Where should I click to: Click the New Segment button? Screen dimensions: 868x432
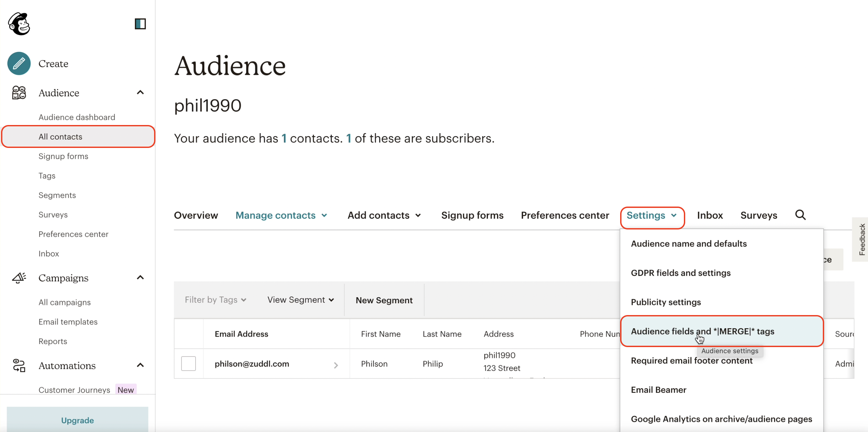(384, 300)
